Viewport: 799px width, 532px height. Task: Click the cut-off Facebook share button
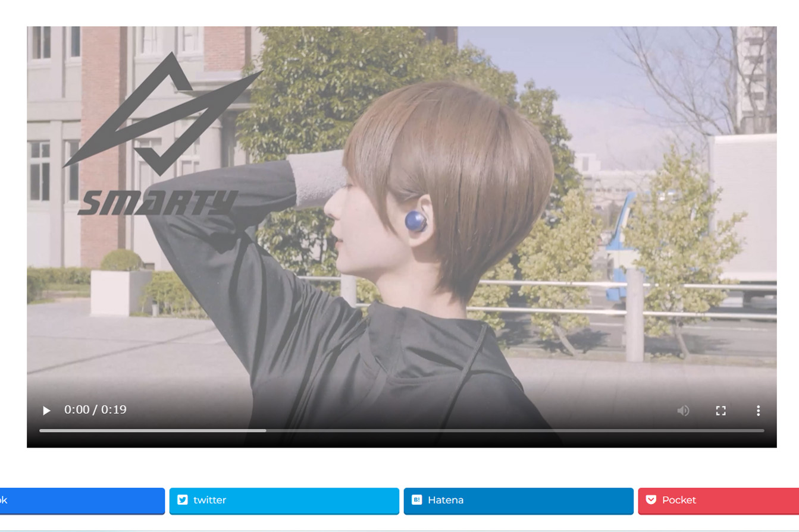pyautogui.click(x=82, y=500)
